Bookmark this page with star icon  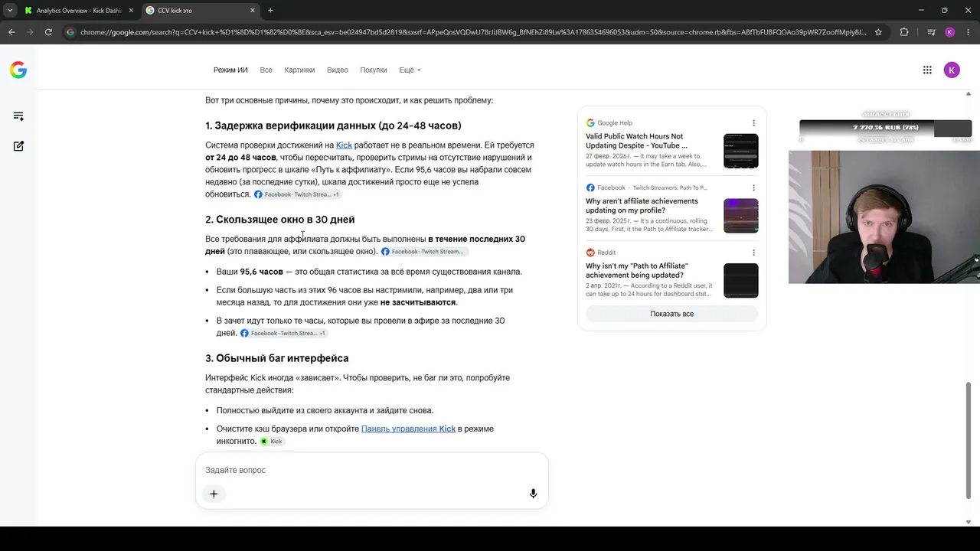click(878, 32)
